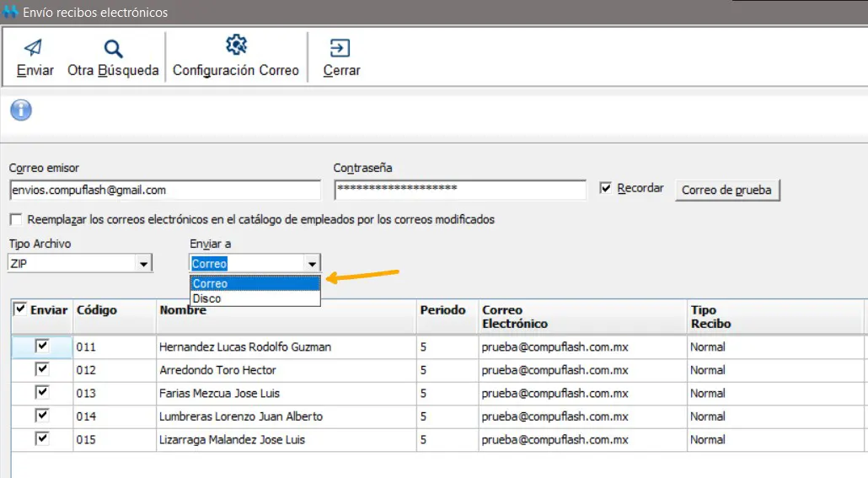The image size is (868, 478).
Task: Click the Enviar paper plane icon
Action: point(34,47)
